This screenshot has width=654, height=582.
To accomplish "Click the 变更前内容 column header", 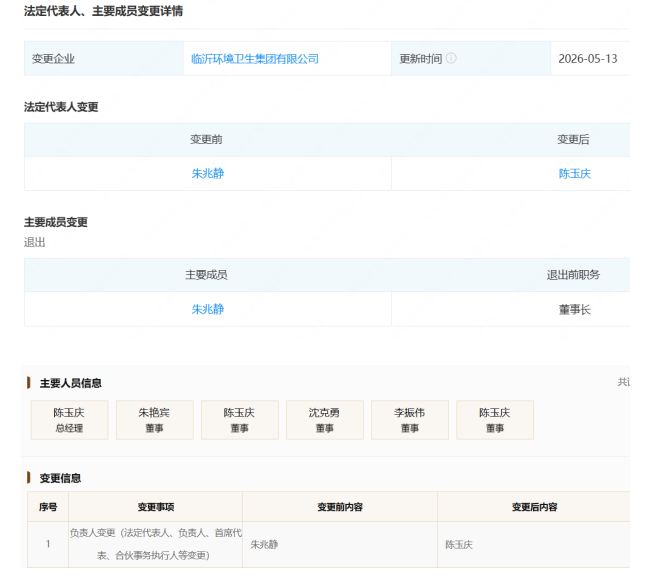I will pyautogui.click(x=340, y=507).
